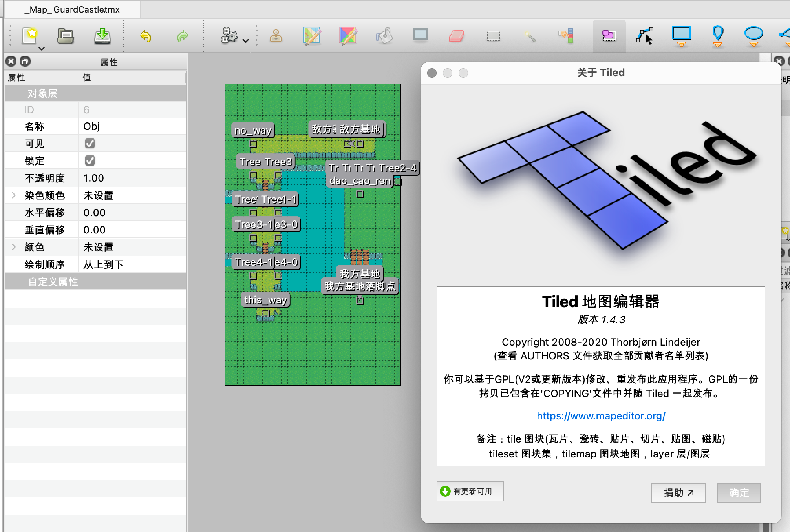Undo the last action
Screen dimensions: 790x532
pyautogui.click(x=145, y=36)
